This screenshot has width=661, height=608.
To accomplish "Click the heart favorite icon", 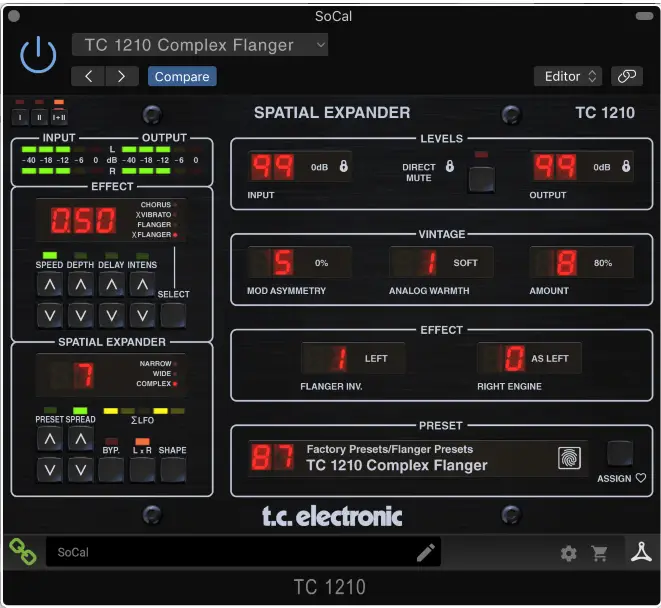I will click(x=641, y=478).
